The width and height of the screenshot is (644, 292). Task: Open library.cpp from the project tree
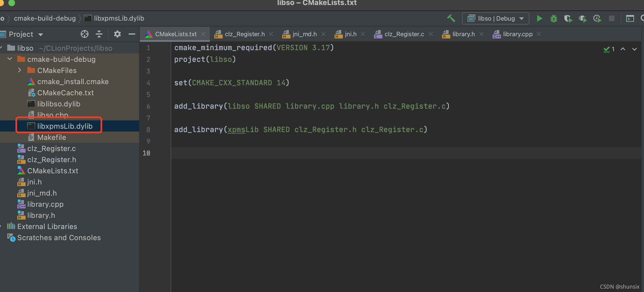(70, 204)
